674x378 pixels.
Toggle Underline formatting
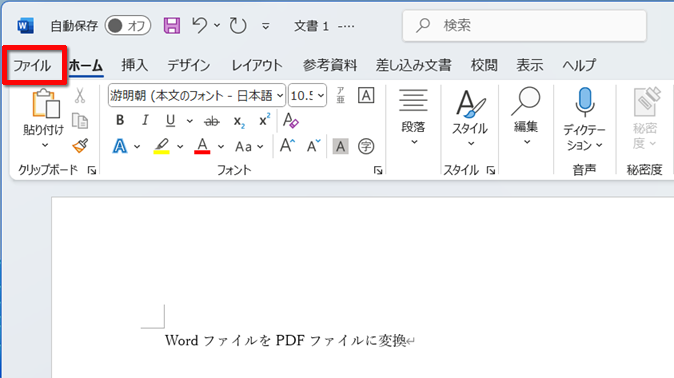[171, 121]
